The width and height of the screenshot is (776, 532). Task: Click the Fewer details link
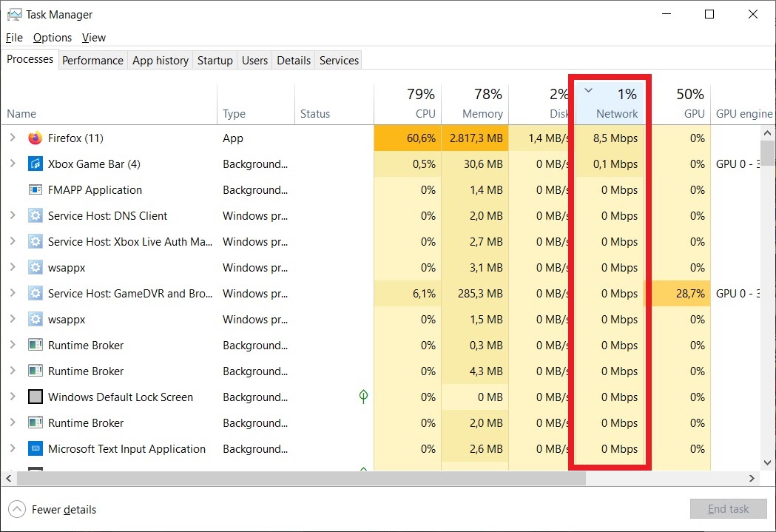[64, 509]
